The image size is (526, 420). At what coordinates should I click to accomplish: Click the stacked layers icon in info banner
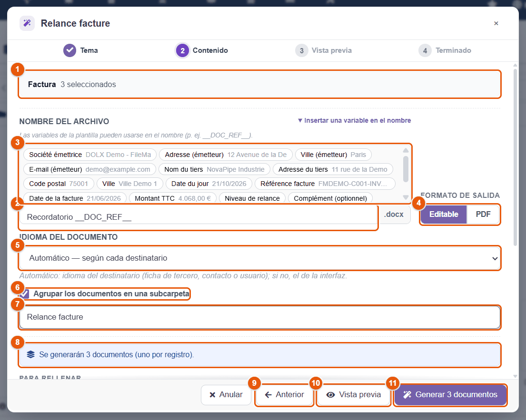click(31, 355)
